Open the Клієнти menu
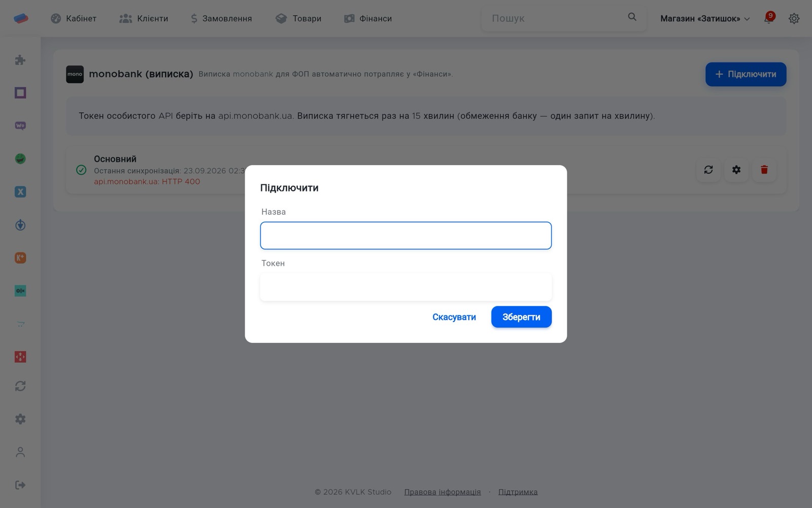The height and width of the screenshot is (508, 812). coord(144,19)
